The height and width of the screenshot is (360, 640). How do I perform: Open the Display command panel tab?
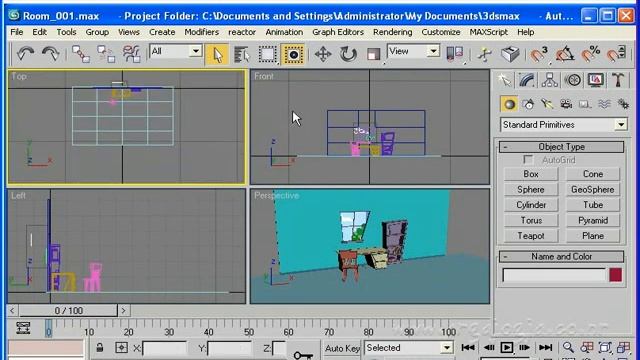(x=596, y=80)
